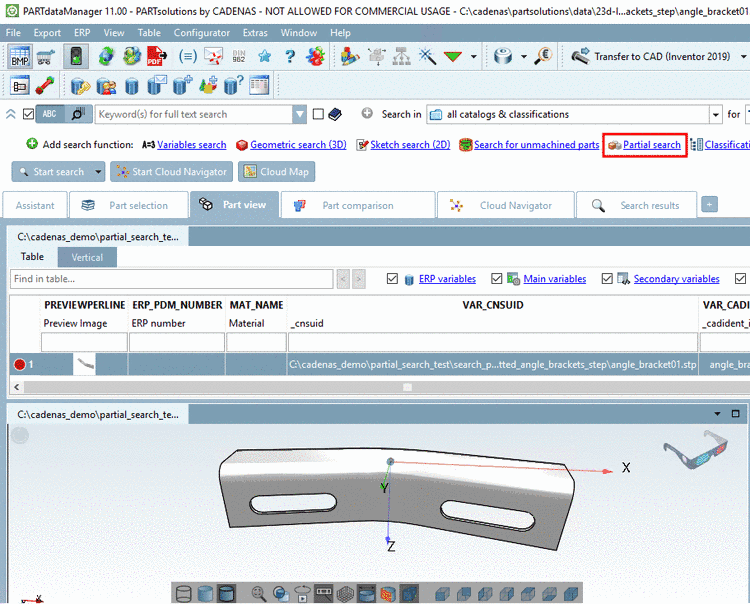Check the empty box after keyword field

pyautogui.click(x=318, y=114)
